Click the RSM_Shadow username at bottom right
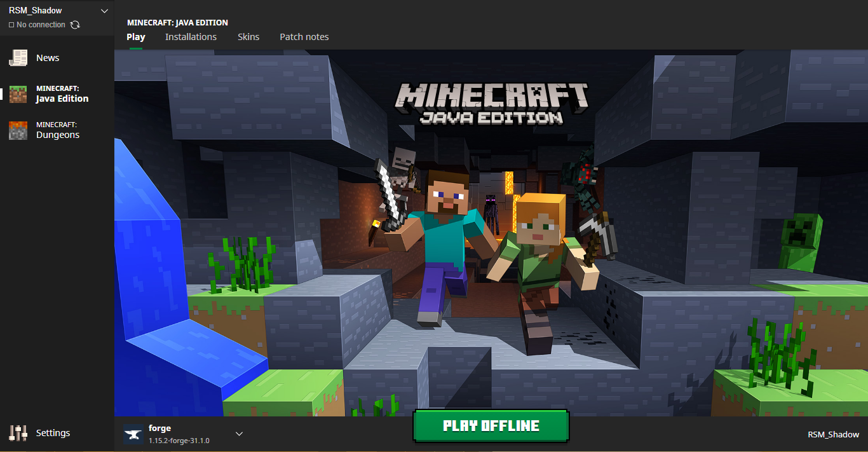 click(x=834, y=435)
